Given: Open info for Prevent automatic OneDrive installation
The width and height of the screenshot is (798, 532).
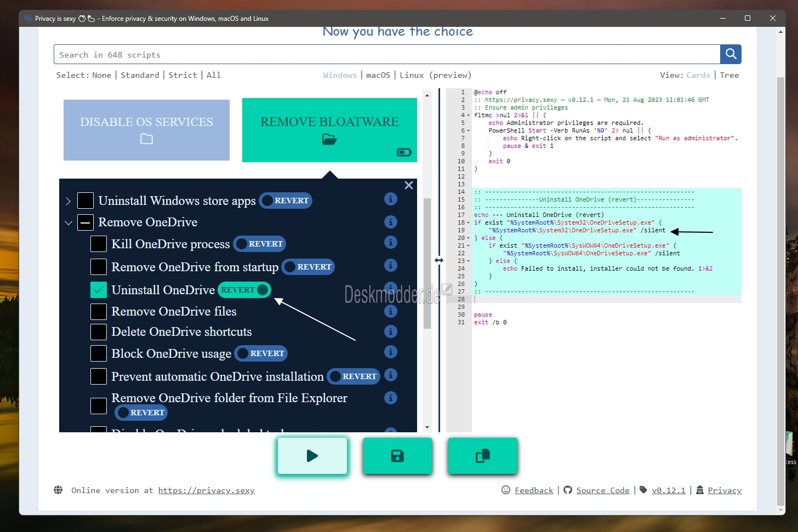Looking at the screenshot, I should [391, 375].
